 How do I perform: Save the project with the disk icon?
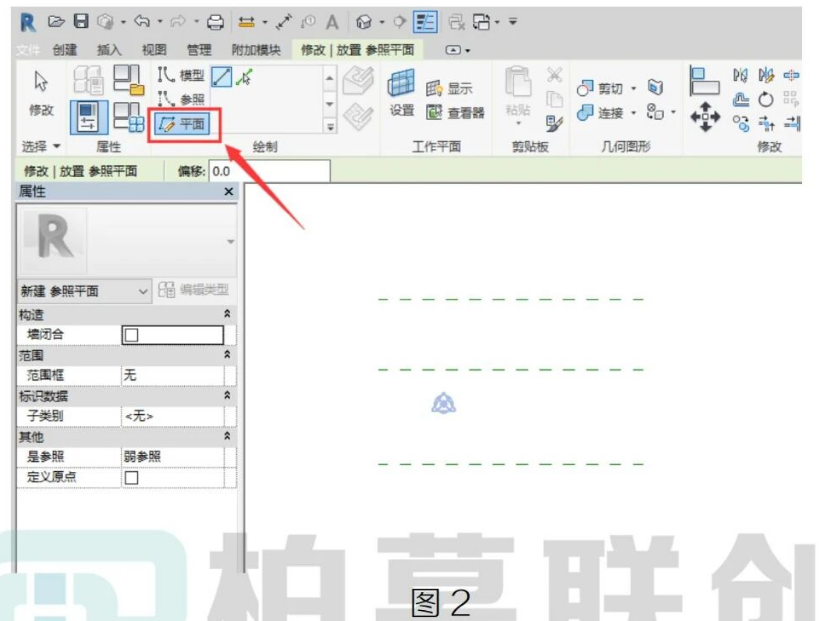coord(81,21)
